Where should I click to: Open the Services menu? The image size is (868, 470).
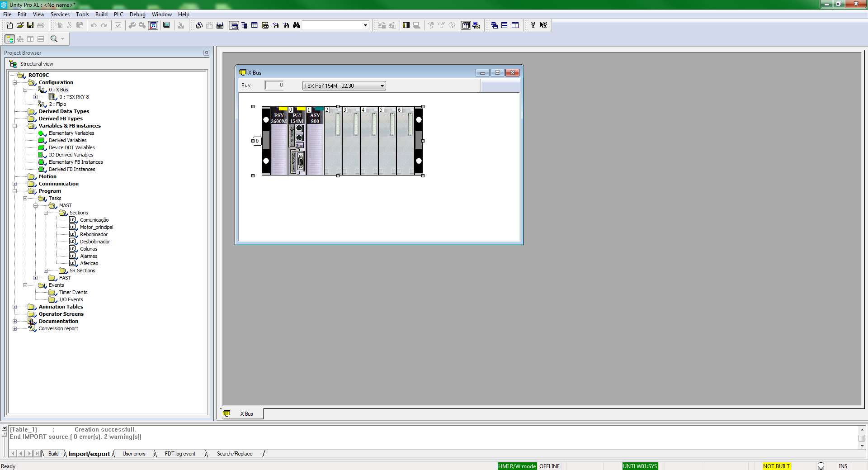tap(60, 14)
